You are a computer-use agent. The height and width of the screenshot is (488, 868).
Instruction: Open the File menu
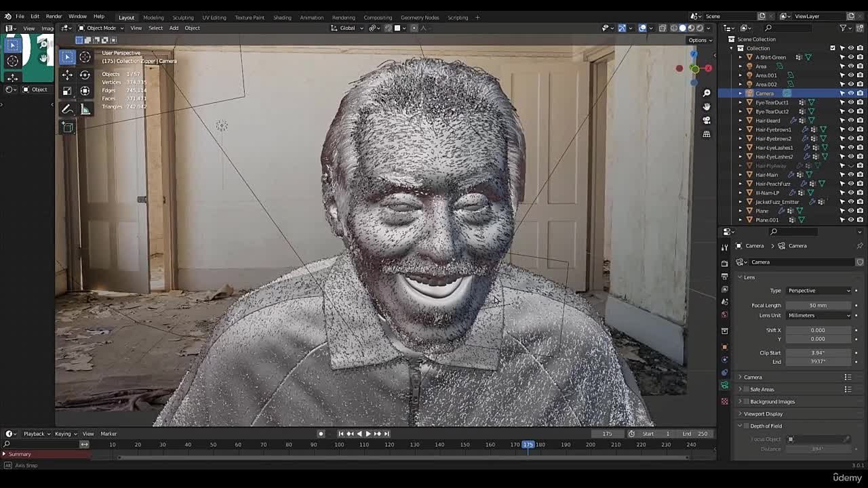pos(20,16)
